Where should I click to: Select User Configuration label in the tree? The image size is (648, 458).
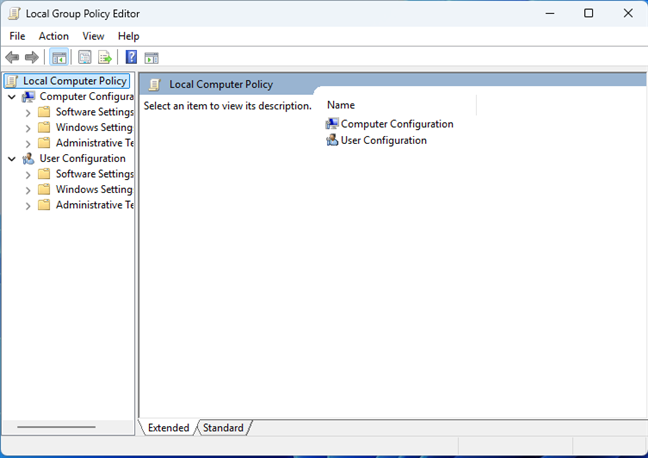point(82,159)
